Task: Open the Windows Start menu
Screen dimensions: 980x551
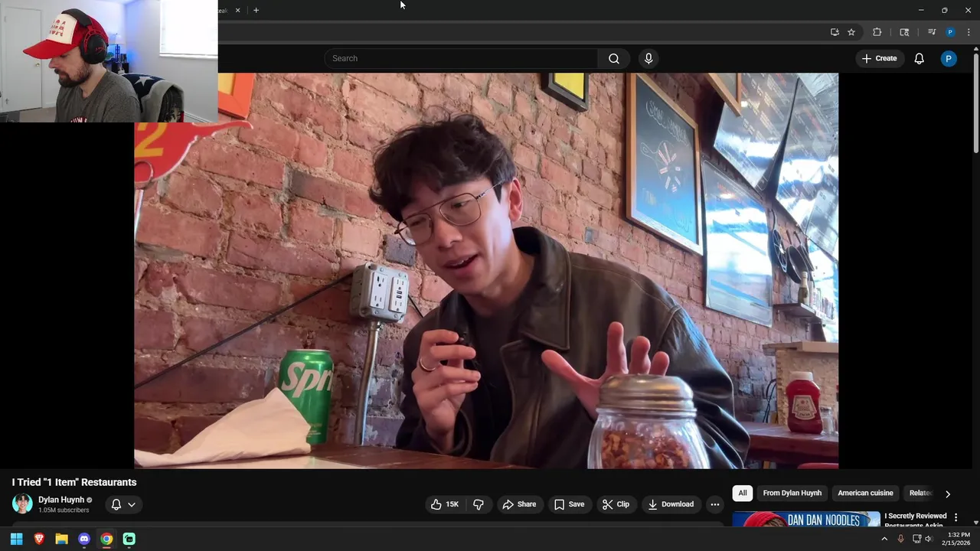Action: tap(16, 539)
